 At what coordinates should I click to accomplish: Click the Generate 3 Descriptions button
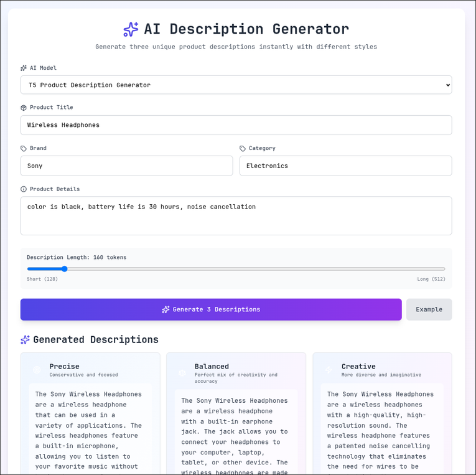pyautogui.click(x=211, y=309)
